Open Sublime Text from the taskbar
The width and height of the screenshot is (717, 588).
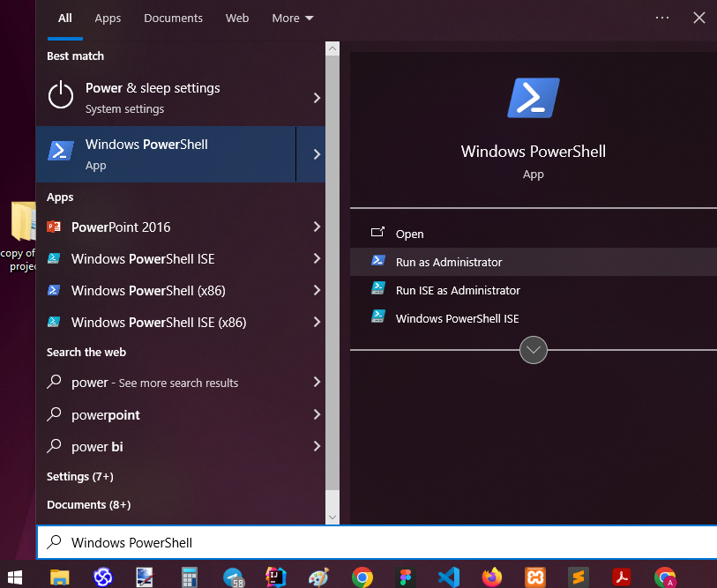point(579,577)
